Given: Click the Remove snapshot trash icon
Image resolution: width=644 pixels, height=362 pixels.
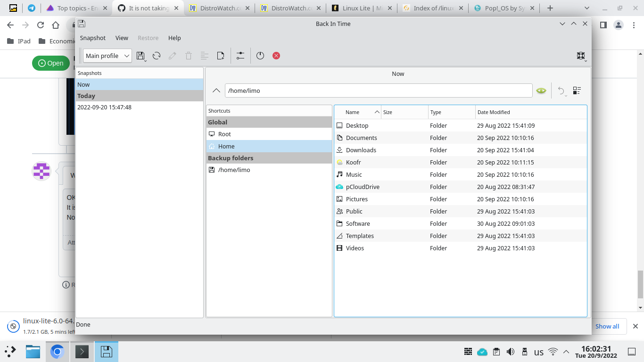Looking at the screenshot, I should coord(189,56).
